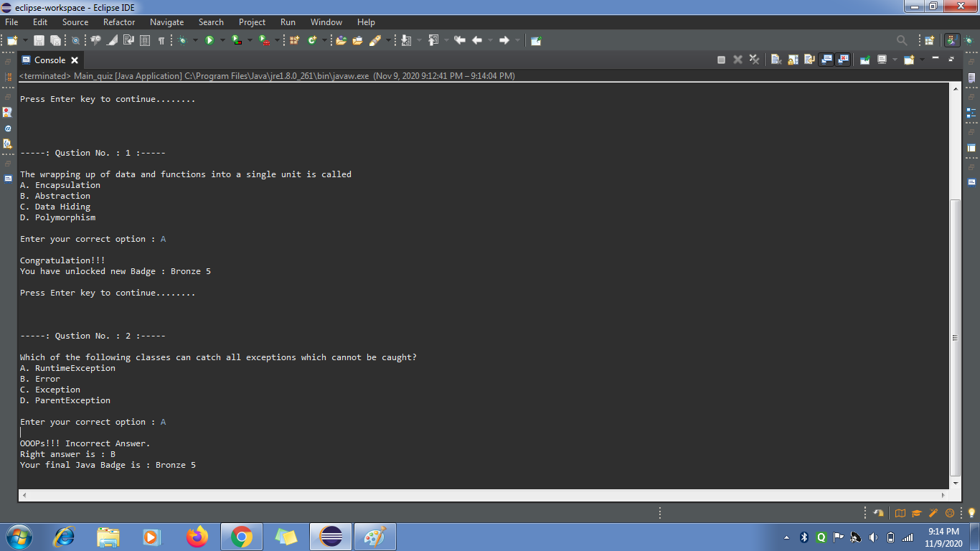This screenshot has height=551, width=980.
Task: Expand the Debug button dropdown arrow
Action: point(195,41)
